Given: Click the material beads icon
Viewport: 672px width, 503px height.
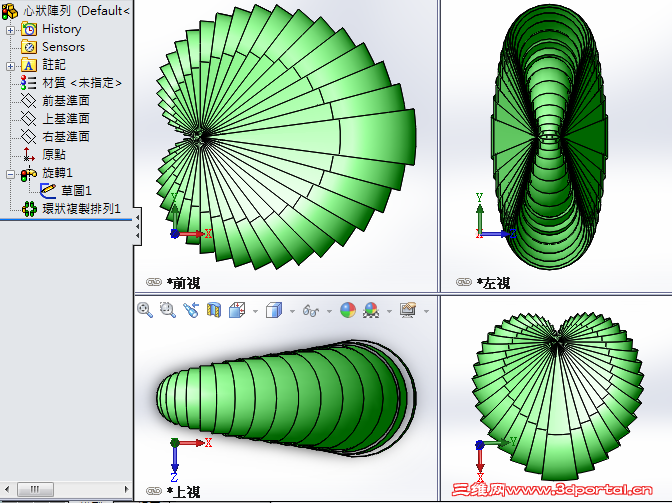Looking at the screenshot, I should [x=29, y=83].
